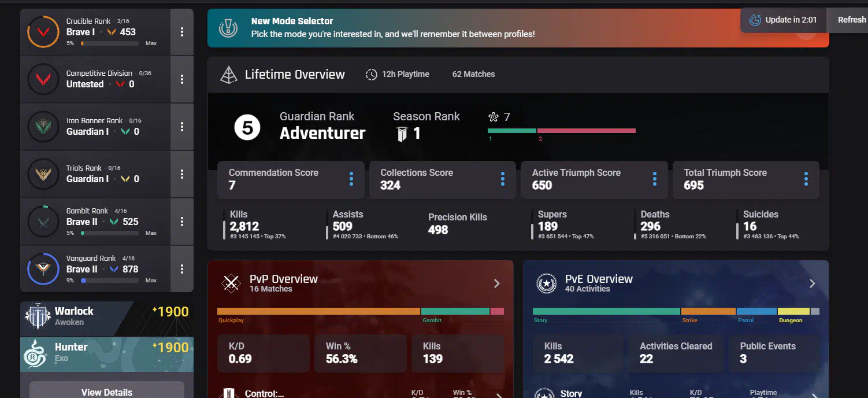Click the Guardian Rank 5 badge

tap(247, 127)
